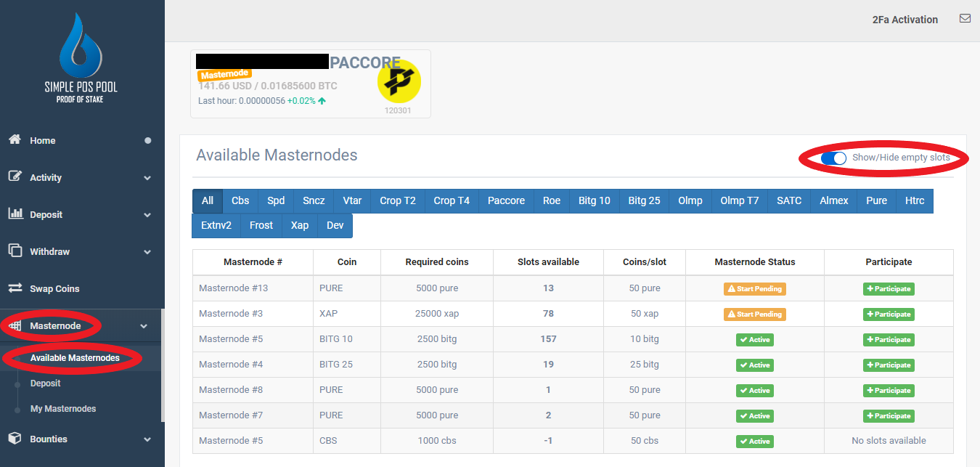Expand the Masternode sidebar menu chevron
The image size is (980, 467).
pos(144,325)
